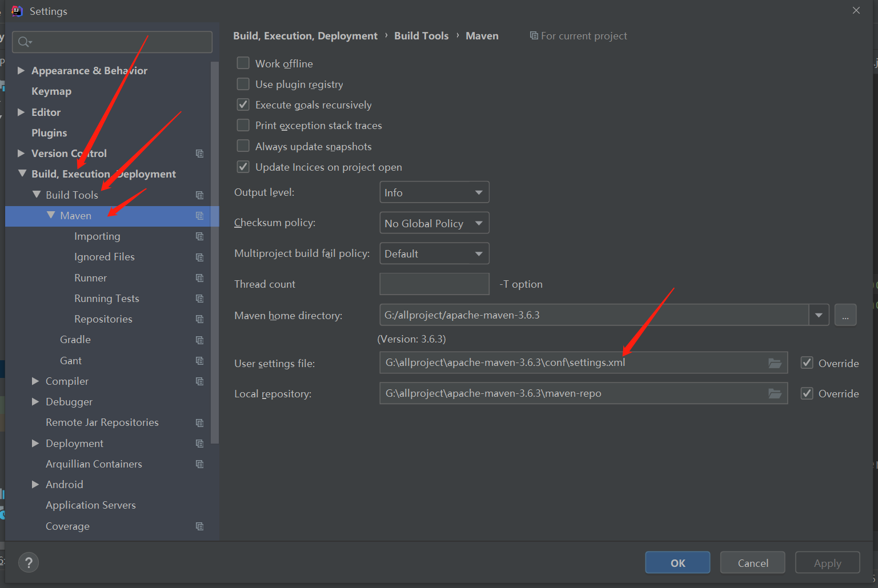The height and width of the screenshot is (588, 878).
Task: Expand the Debugger node
Action: coord(35,401)
